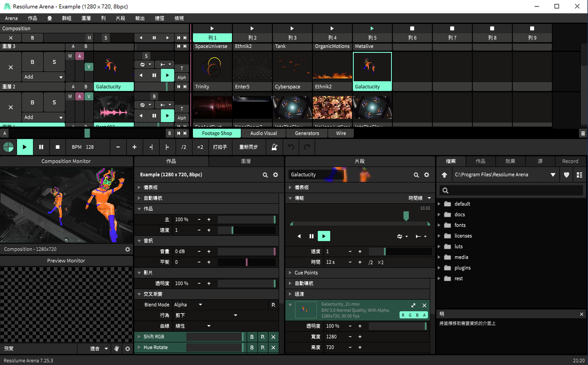
Task: Go up one folder with the up-arrow icon
Action: (444, 175)
